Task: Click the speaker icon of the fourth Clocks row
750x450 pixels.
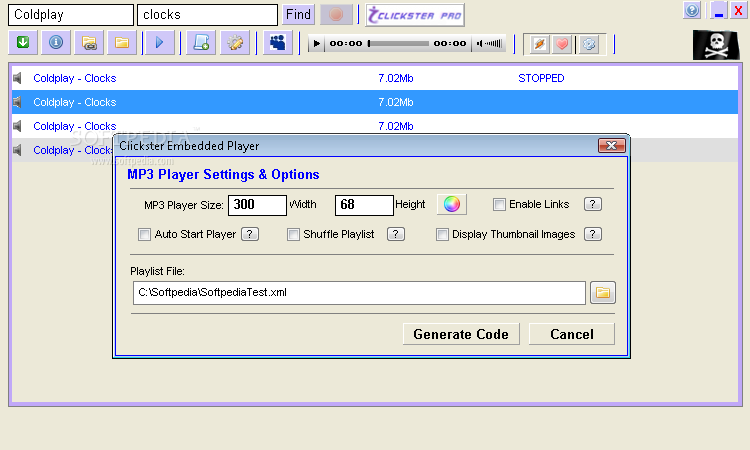Action: [x=17, y=150]
